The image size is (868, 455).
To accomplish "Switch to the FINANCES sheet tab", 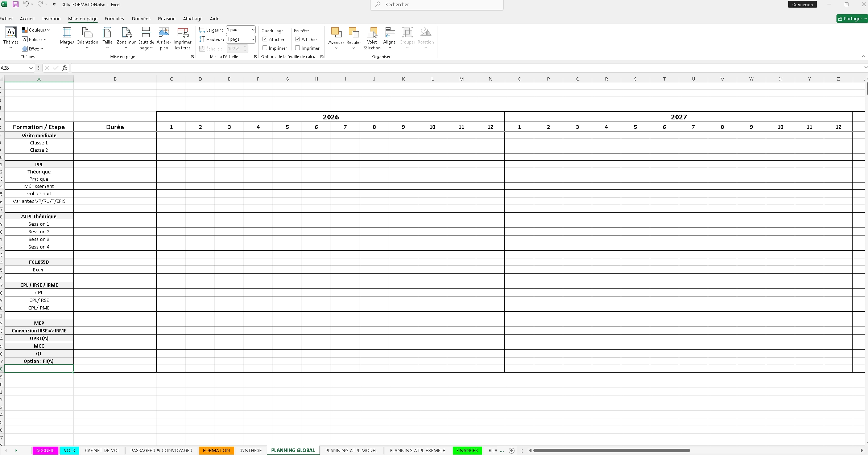I will click(x=467, y=451).
